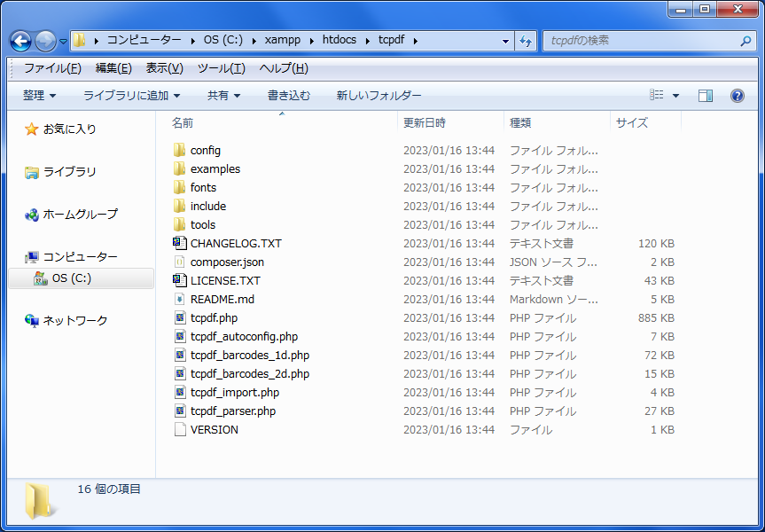Click the VERSION file icon

[x=180, y=429]
